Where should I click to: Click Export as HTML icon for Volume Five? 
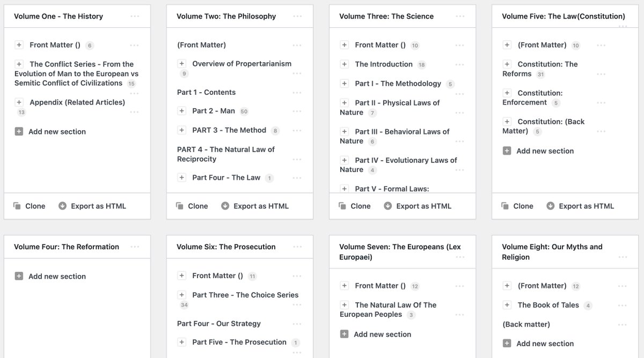coord(550,206)
